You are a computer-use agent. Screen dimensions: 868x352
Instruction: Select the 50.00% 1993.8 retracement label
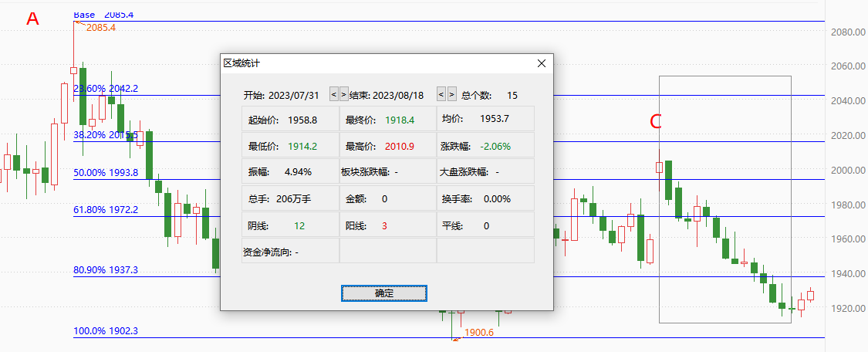click(106, 173)
